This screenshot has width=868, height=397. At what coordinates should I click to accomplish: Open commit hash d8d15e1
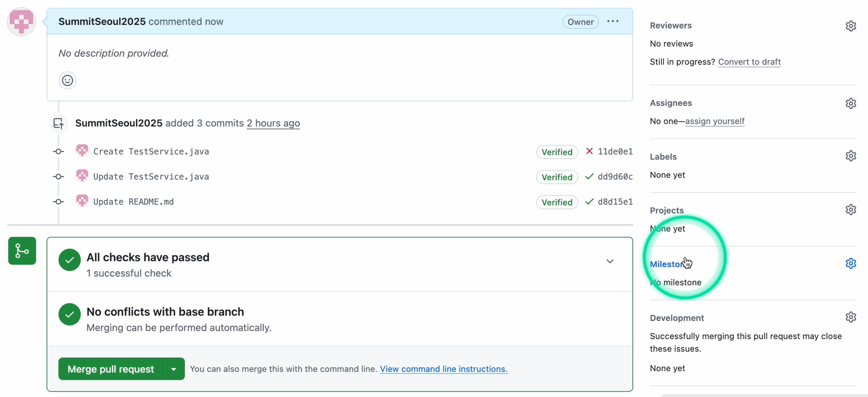(x=615, y=202)
